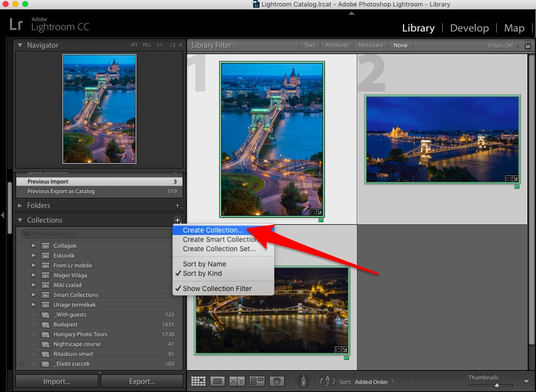The height and width of the screenshot is (392, 536).
Task: Reverse sort direction with the a-z icon
Action: [327, 381]
